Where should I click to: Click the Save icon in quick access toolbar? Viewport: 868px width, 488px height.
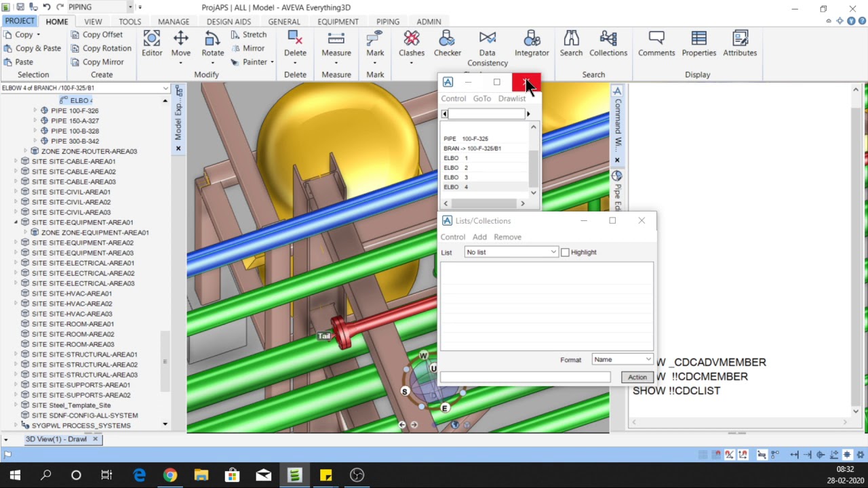(x=20, y=7)
